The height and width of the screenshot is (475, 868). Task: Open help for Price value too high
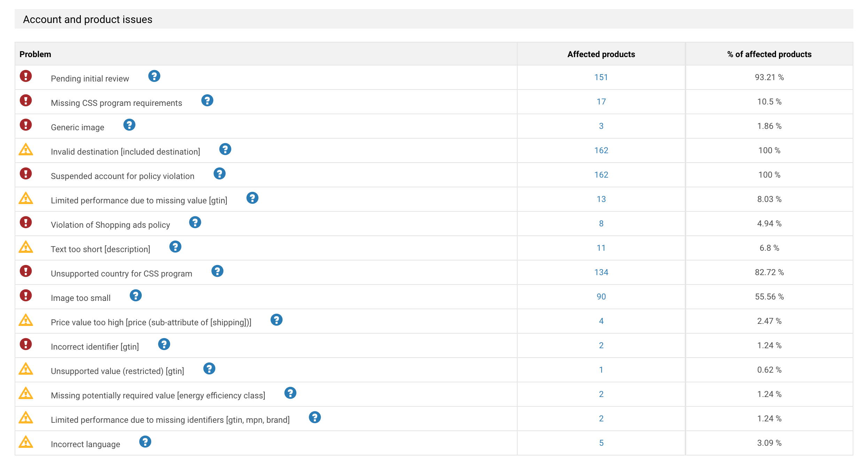click(x=277, y=320)
